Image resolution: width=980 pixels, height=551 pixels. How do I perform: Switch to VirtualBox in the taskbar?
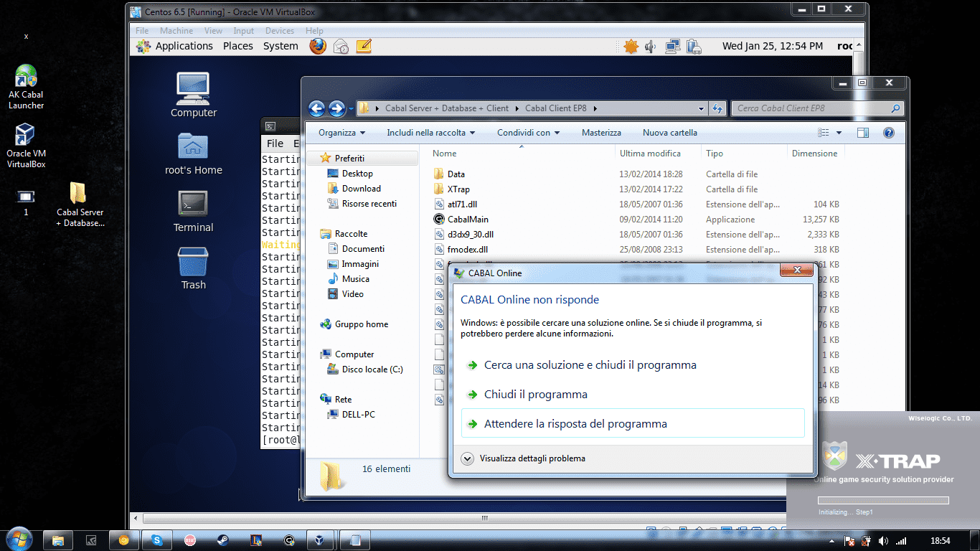[321, 540]
